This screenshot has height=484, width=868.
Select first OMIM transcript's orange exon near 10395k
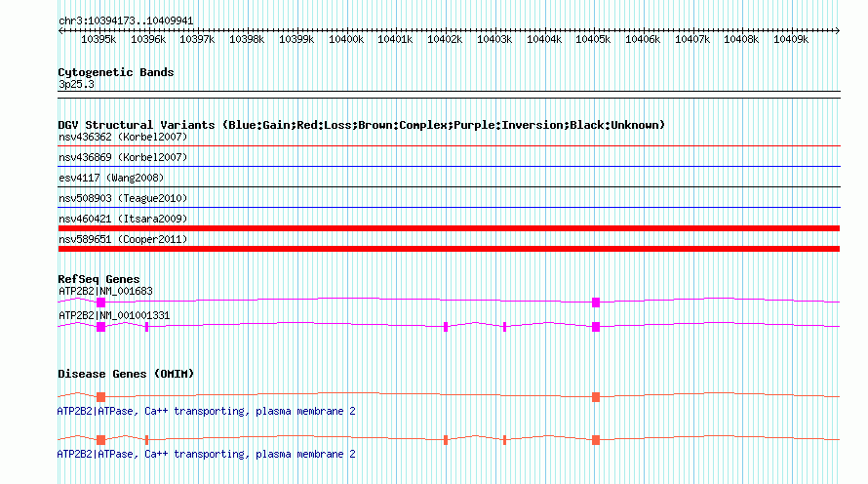pos(100,397)
